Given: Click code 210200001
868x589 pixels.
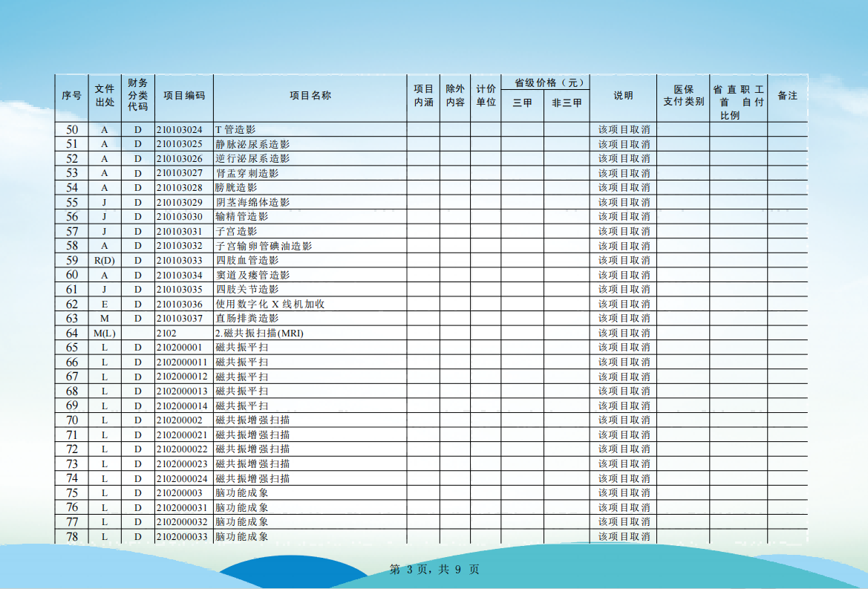Looking at the screenshot, I should tap(180, 348).
